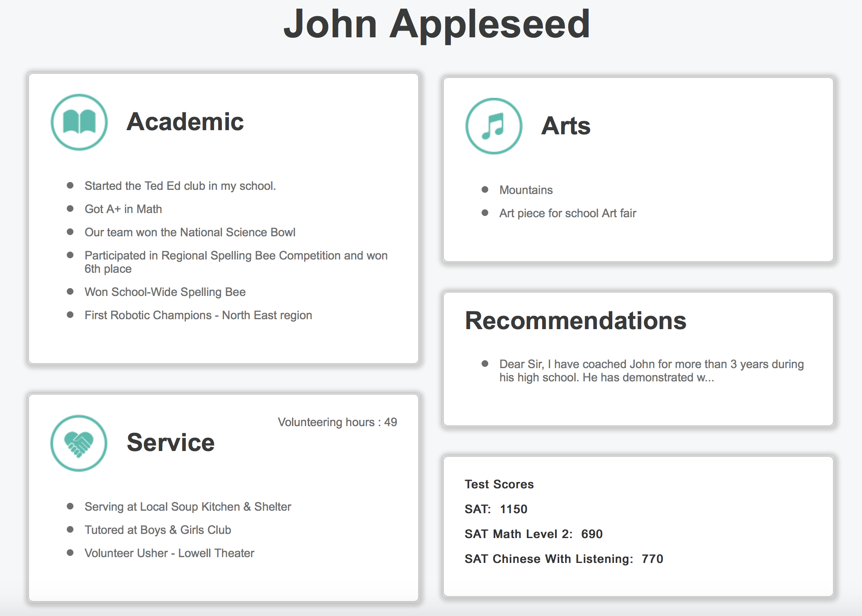Click the Academic open book icon
Image resolution: width=862 pixels, height=616 pixels.
[x=79, y=122]
